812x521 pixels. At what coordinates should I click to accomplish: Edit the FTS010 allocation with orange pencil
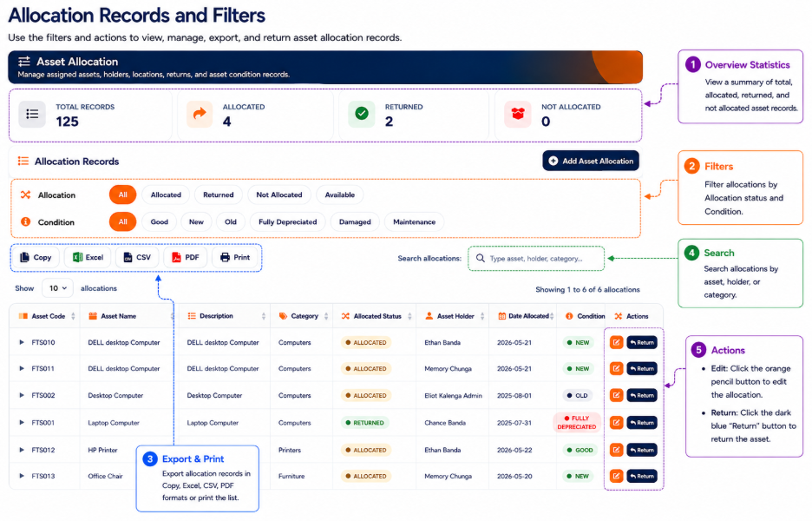click(x=616, y=343)
